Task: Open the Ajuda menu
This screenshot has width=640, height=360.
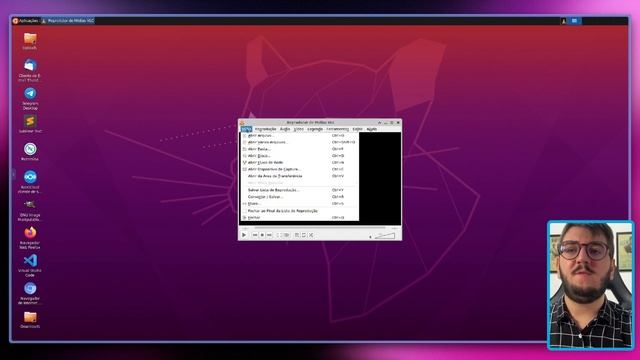Action: click(x=372, y=129)
